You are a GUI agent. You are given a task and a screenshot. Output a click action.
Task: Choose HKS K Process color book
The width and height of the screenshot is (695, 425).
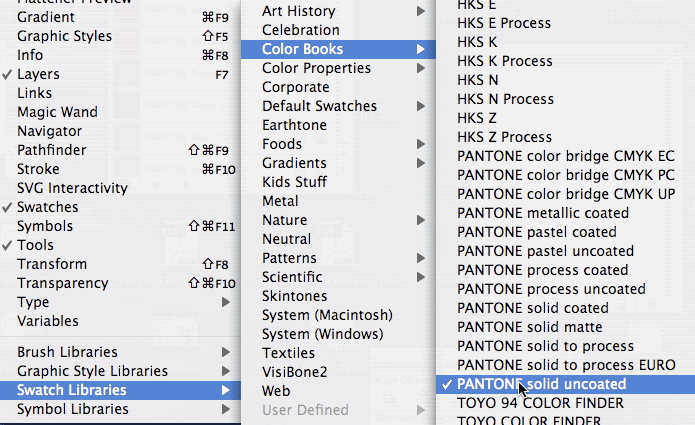[566, 61]
